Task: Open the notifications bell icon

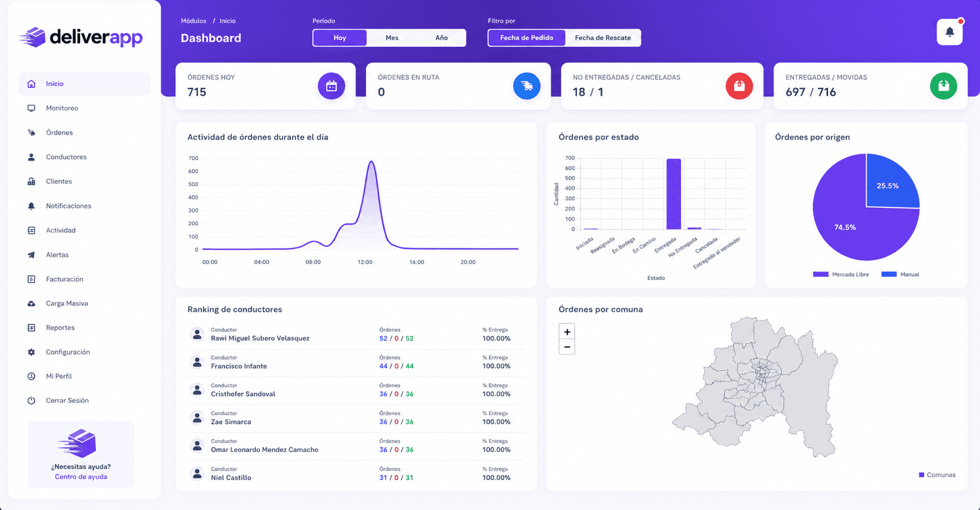Action: (950, 32)
